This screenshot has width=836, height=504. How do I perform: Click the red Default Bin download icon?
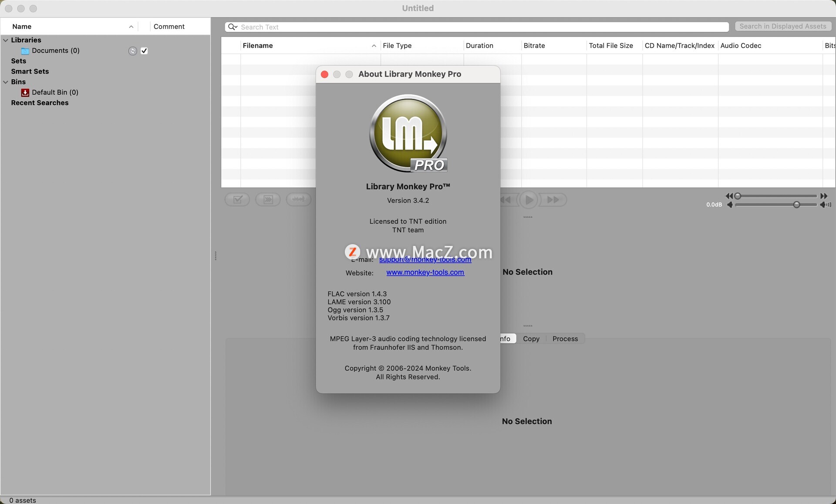point(25,92)
